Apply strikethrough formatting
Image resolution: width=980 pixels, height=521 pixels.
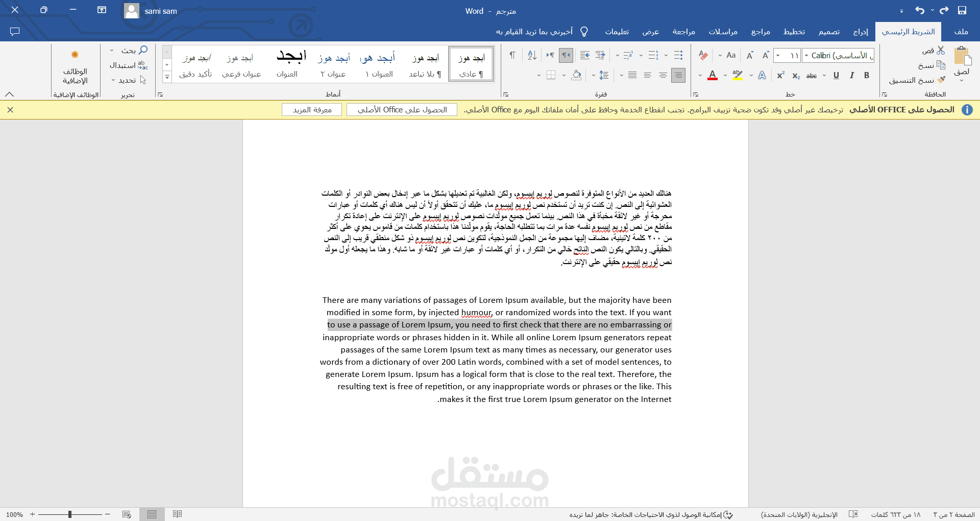tap(811, 75)
